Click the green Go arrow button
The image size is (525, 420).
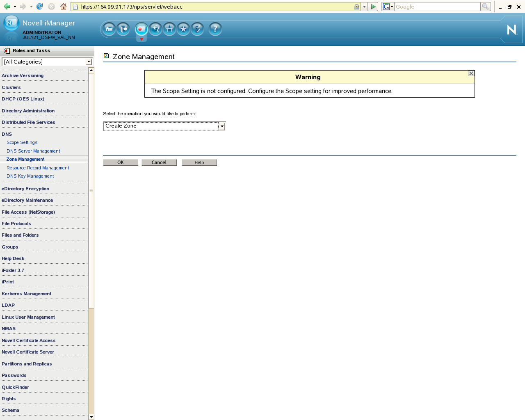pos(373,7)
